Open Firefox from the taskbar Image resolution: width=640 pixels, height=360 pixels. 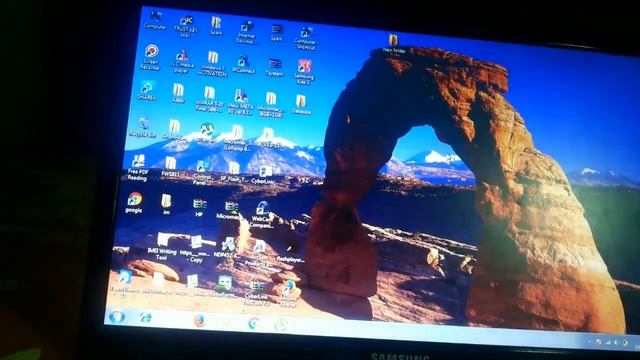pos(200,320)
